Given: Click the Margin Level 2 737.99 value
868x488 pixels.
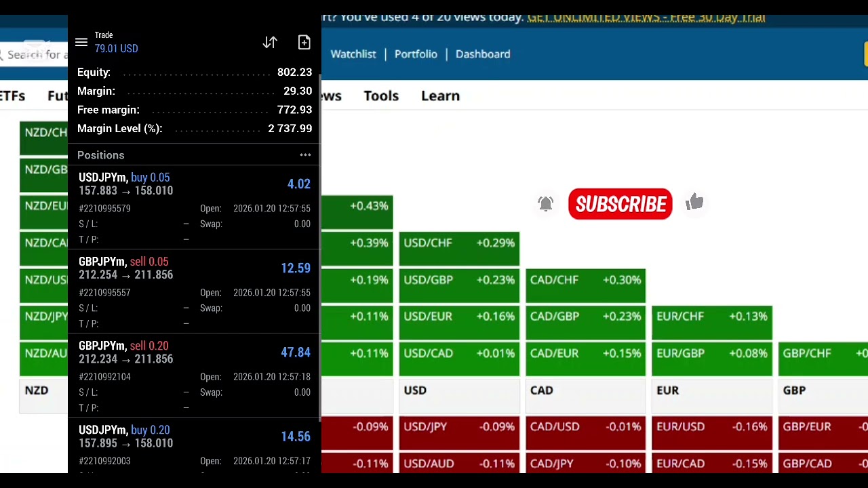Looking at the screenshot, I should click(x=290, y=129).
